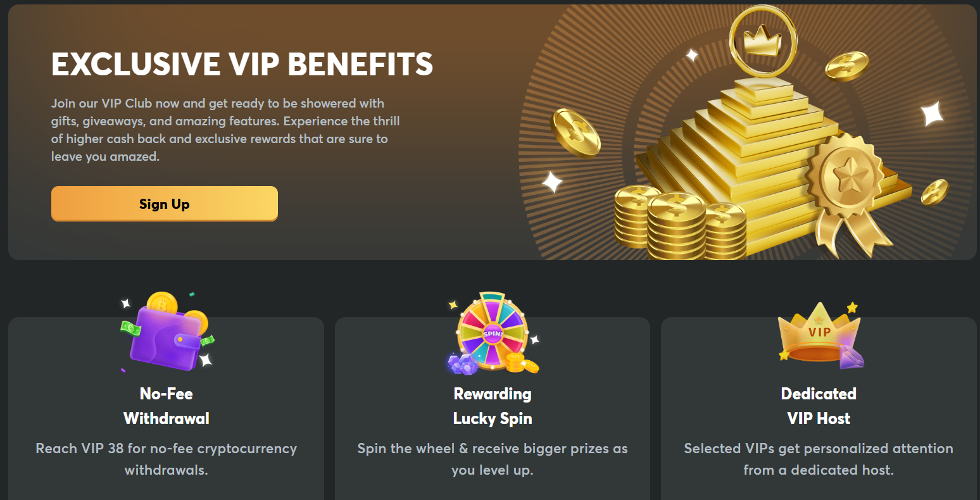The height and width of the screenshot is (500, 980).
Task: Click the No-Fee Withdrawal heading
Action: click(166, 406)
